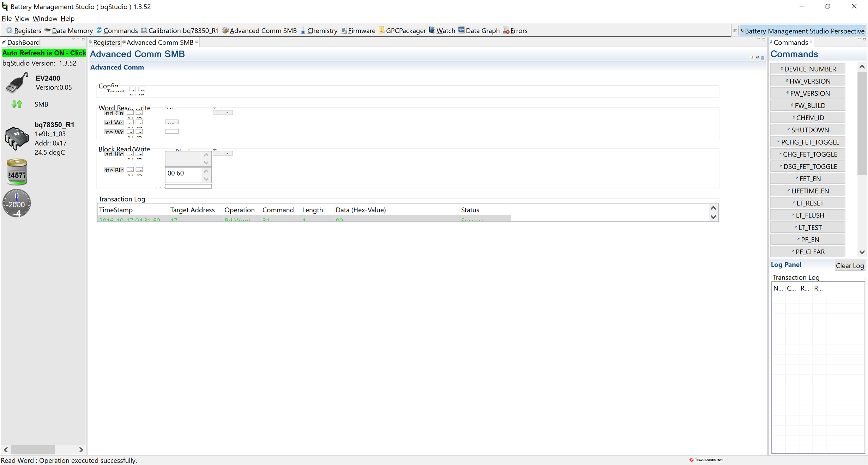Click up arrow in read block data box

pos(206,155)
